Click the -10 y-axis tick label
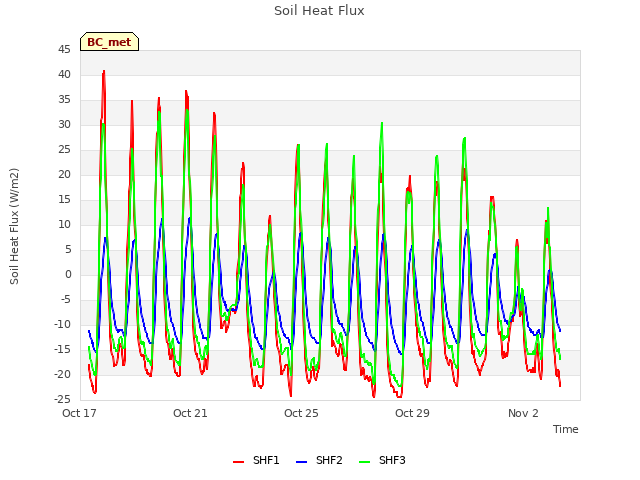 [63, 324]
